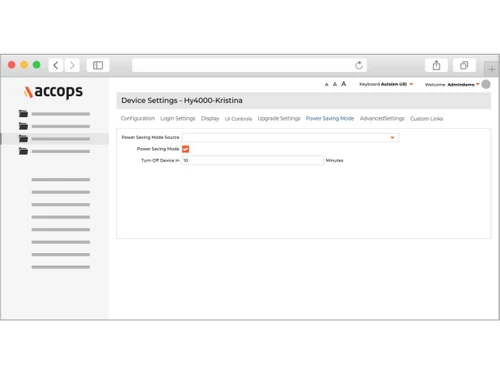
Task: Open the Custom Links tab
Action: click(x=426, y=119)
